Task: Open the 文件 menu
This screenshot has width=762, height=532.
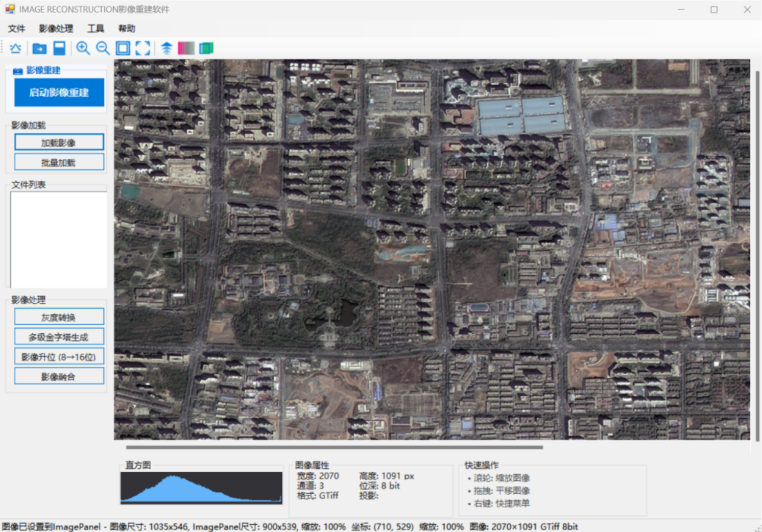Action: click(x=16, y=29)
